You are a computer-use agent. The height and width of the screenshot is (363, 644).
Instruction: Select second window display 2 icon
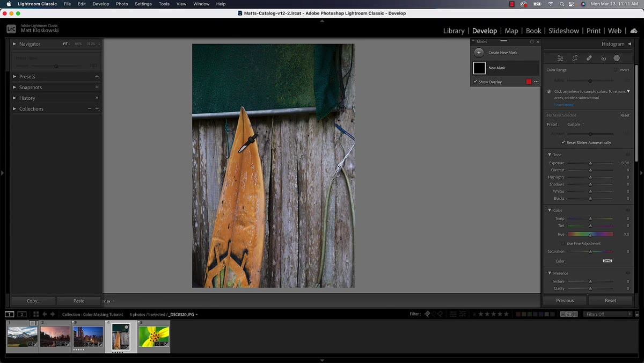22,314
